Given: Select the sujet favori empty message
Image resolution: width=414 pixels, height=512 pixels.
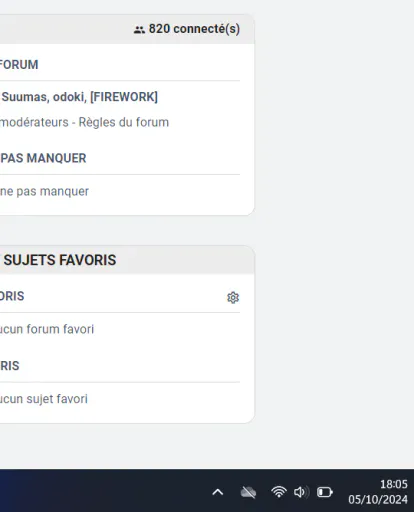Looking at the screenshot, I should point(44,399).
